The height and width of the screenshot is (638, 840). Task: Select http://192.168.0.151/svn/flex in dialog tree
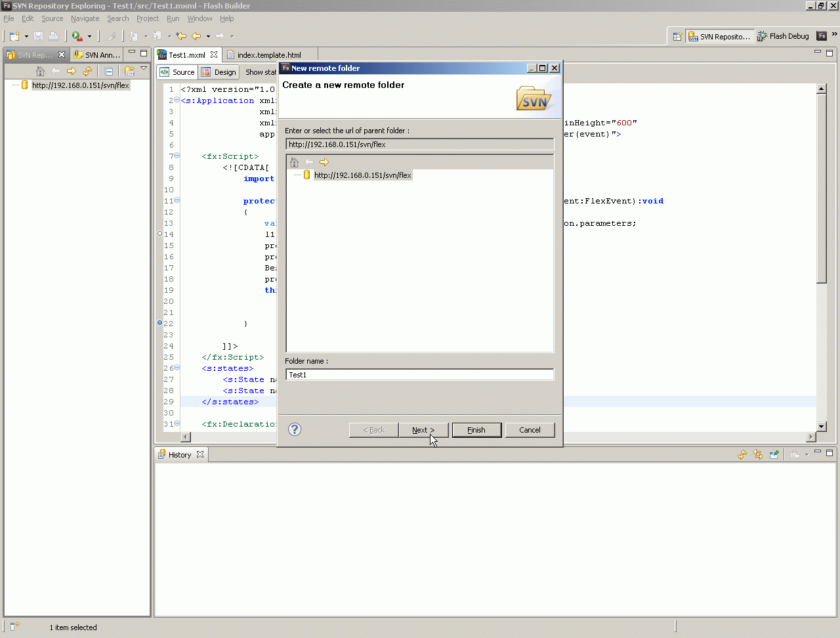coord(362,175)
